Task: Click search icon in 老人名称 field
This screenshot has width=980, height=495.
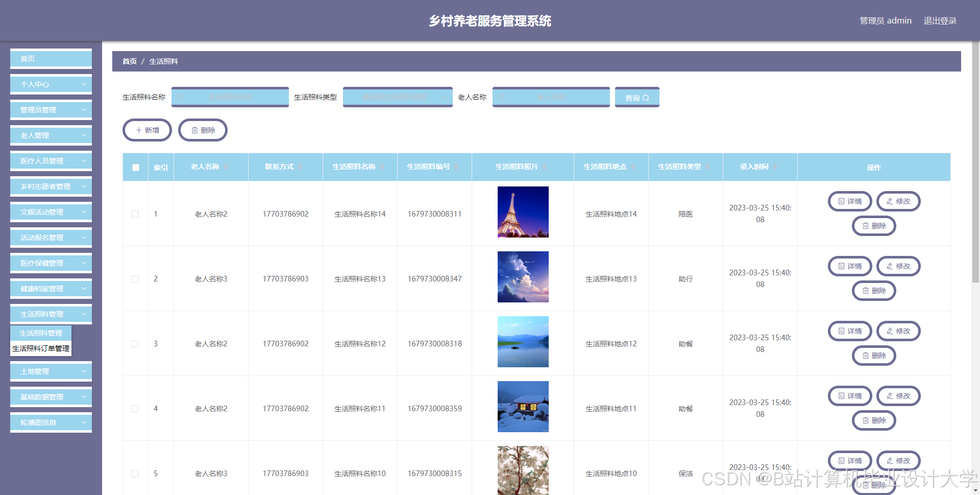Action: point(502,97)
